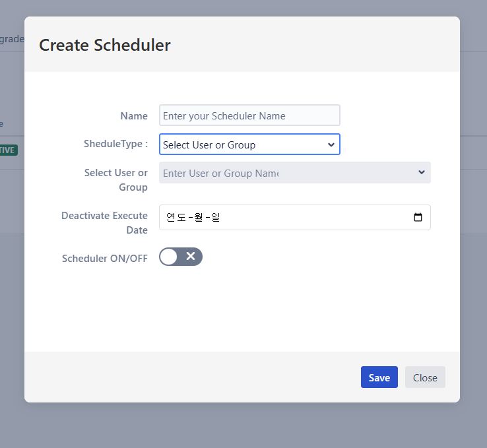Click the Name label
The width and height of the screenshot is (487, 448).
(134, 116)
